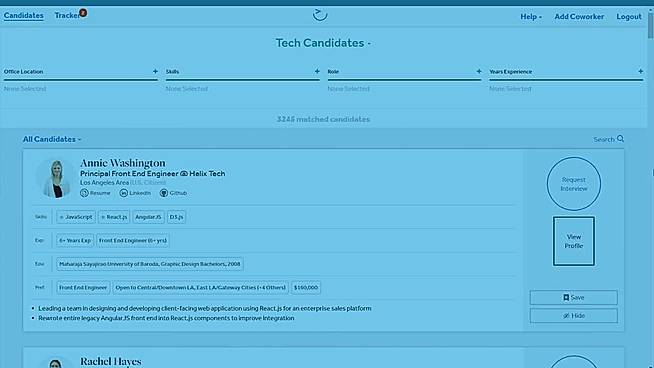Click Years Experience filter field

tap(566, 79)
